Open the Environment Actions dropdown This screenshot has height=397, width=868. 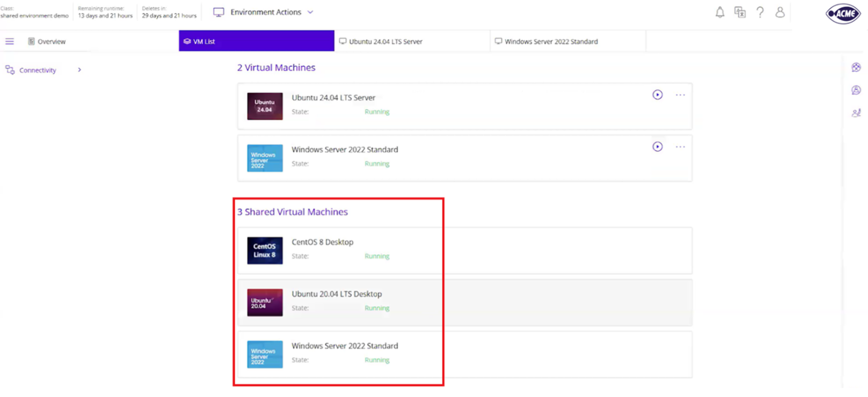[x=265, y=12]
